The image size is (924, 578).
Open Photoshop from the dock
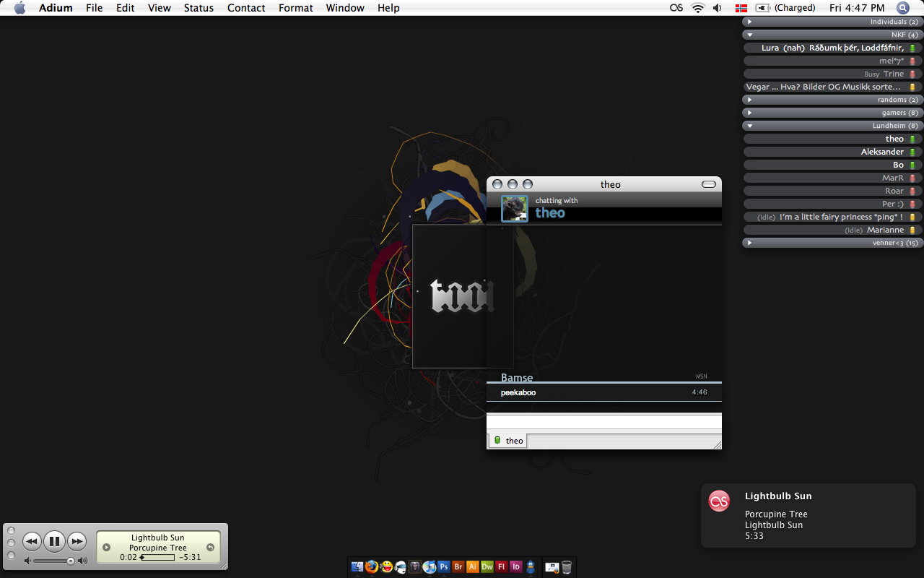point(444,567)
